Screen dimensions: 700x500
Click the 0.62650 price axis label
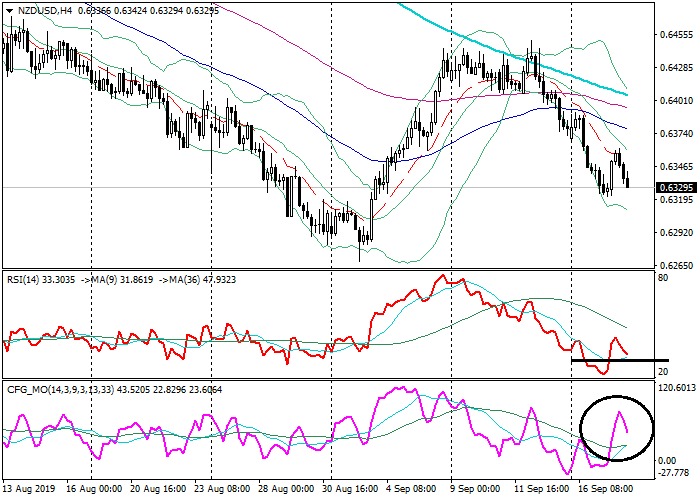(x=675, y=265)
